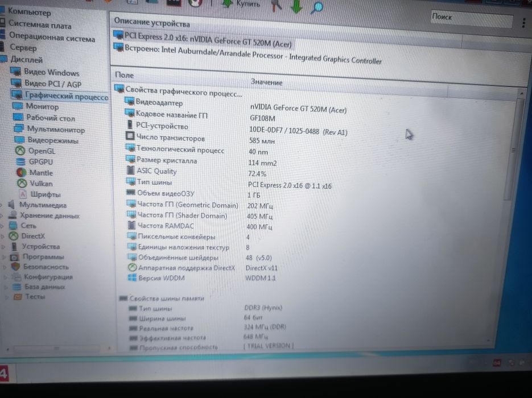The width and height of the screenshot is (532, 398).
Task: Select the Сервер category
Action: click(23, 47)
